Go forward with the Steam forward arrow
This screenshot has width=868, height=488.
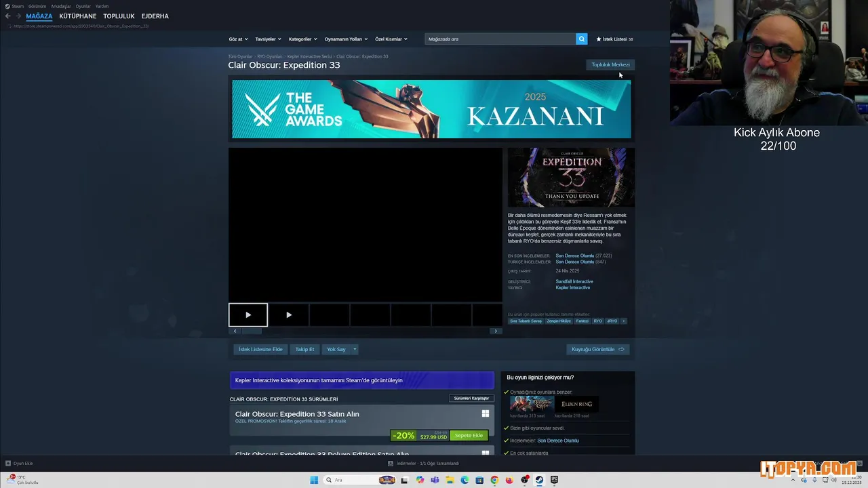(x=18, y=16)
